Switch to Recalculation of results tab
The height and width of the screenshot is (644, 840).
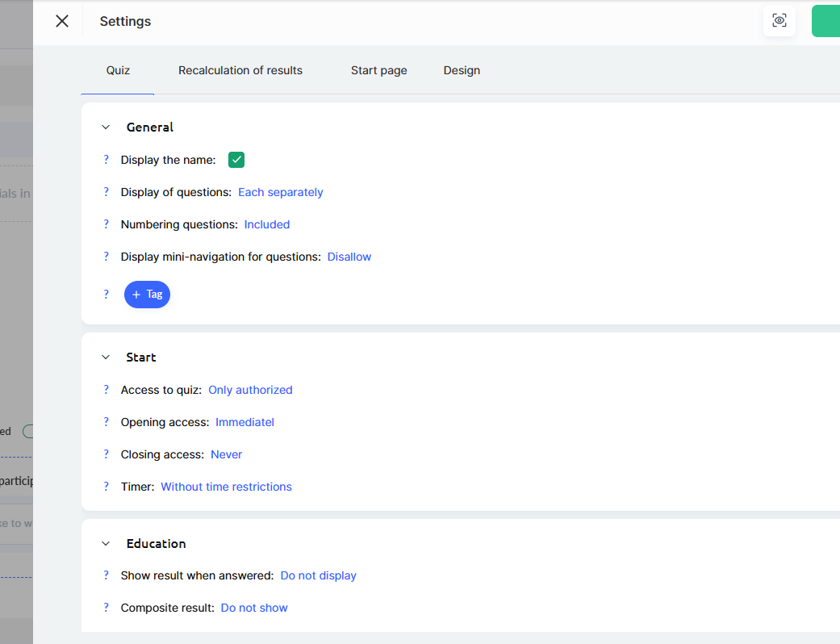[x=240, y=70]
